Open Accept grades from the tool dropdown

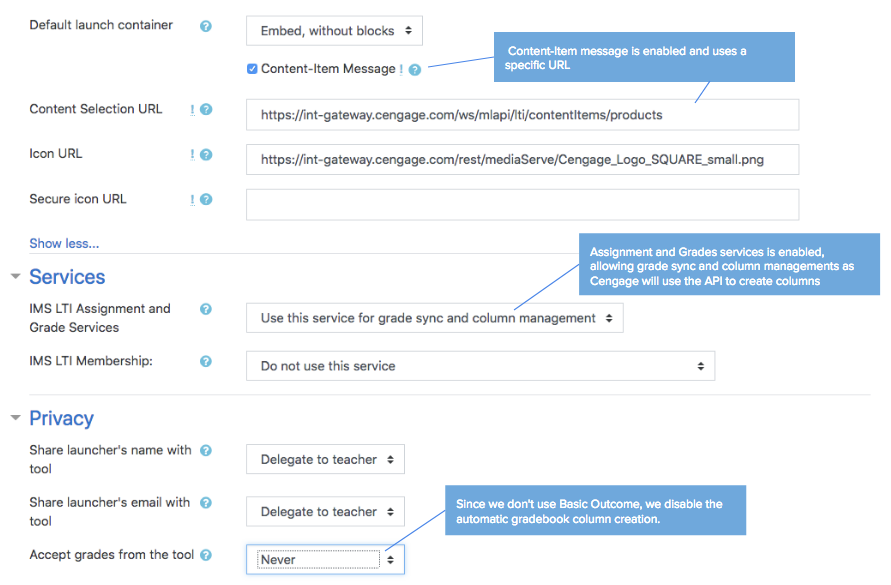click(x=325, y=560)
